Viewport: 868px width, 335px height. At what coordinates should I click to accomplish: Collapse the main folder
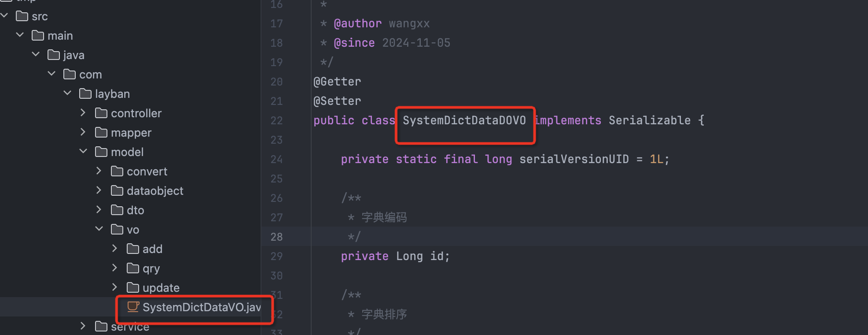(20, 35)
